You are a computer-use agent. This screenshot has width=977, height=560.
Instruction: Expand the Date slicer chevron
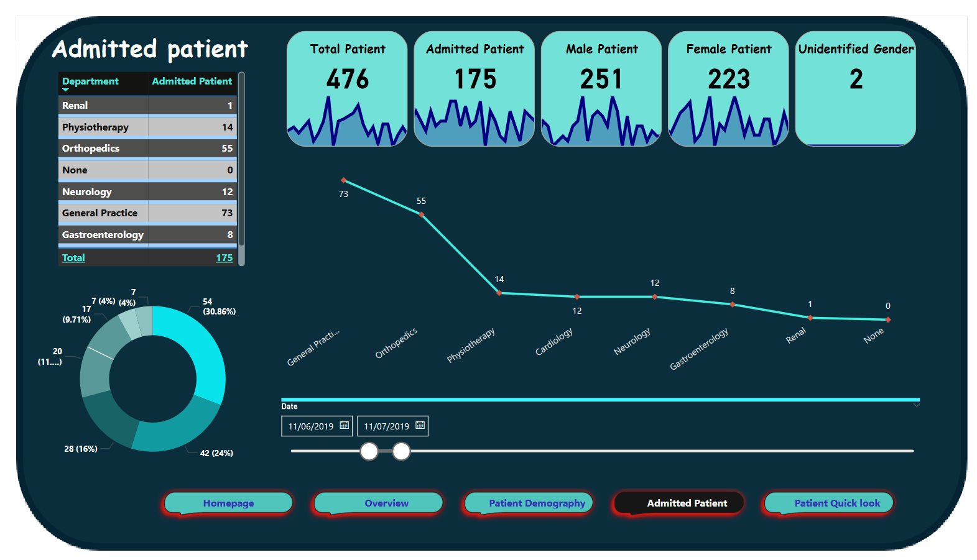point(916,405)
